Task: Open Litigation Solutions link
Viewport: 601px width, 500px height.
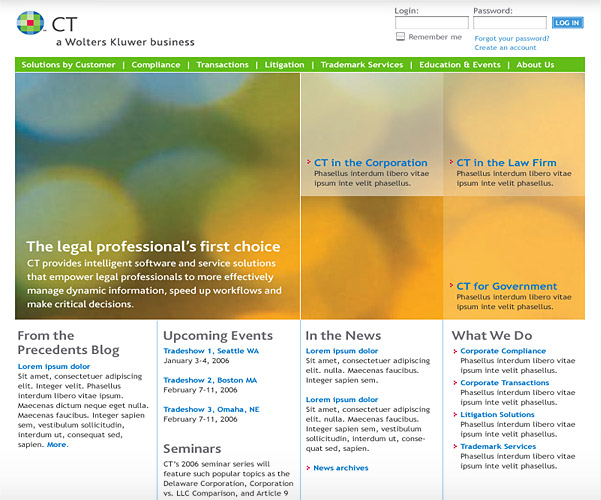Action: click(497, 414)
